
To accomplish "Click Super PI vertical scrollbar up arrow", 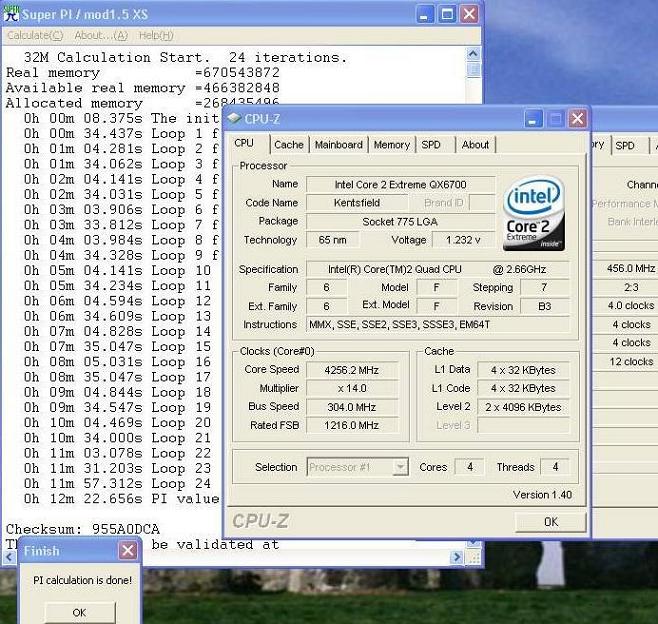I will click(473, 54).
